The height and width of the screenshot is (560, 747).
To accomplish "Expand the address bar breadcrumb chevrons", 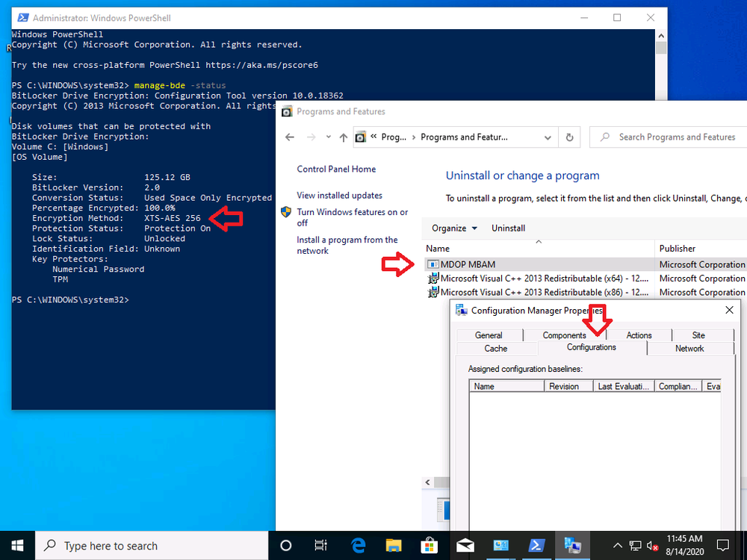I will click(374, 137).
